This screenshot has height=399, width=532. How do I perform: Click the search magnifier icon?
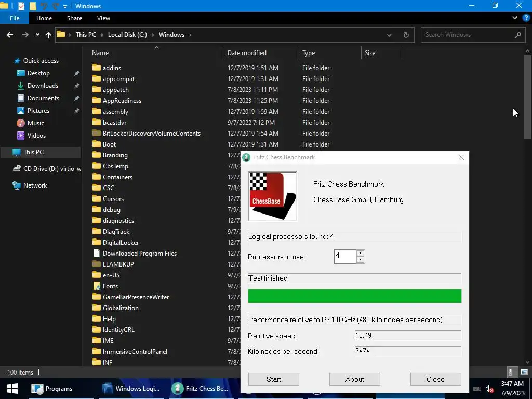point(518,35)
